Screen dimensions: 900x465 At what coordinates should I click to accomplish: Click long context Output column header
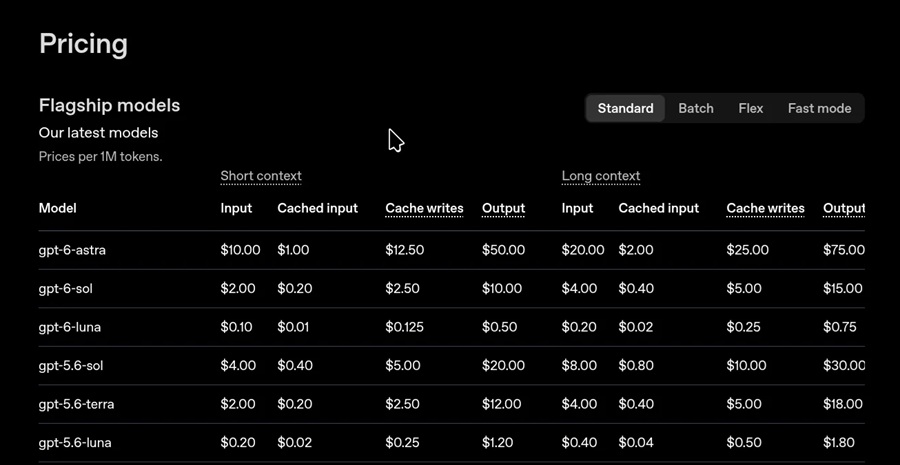[x=844, y=208]
